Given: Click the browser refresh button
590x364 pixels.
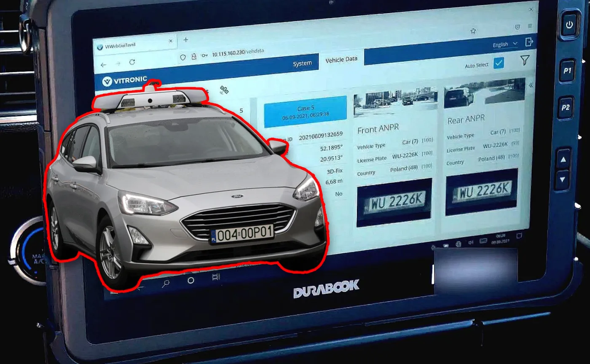Looking at the screenshot, I should coord(131,62).
